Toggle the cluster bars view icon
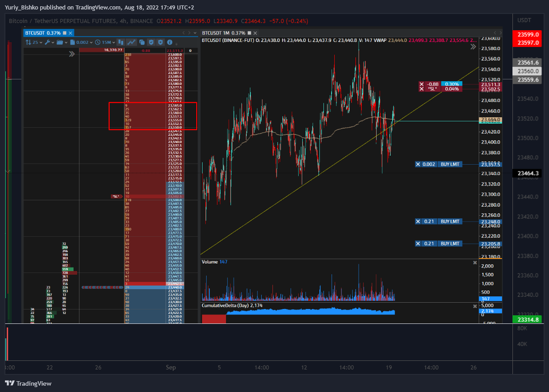 pyautogui.click(x=120, y=42)
